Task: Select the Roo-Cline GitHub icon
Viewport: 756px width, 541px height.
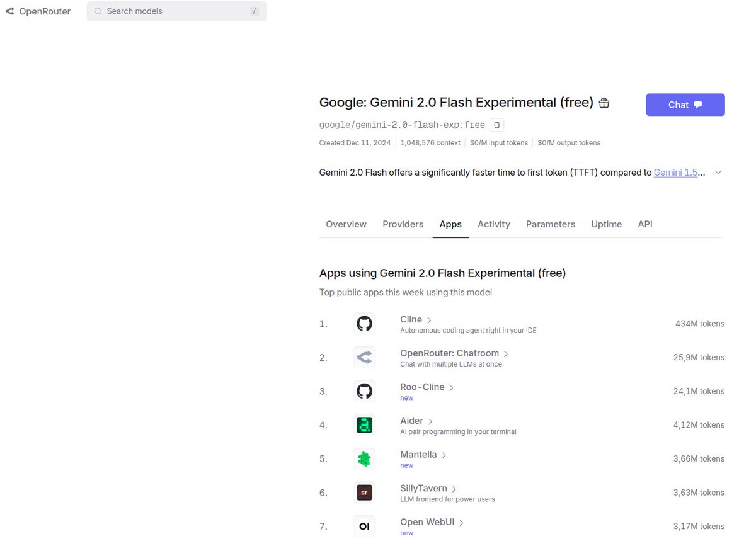Action: (364, 391)
